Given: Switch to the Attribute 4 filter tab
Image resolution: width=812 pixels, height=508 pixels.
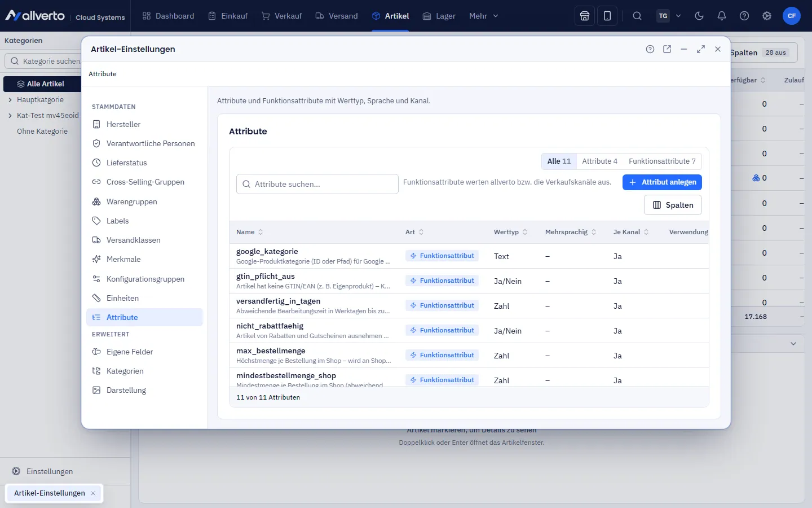Looking at the screenshot, I should (599, 161).
